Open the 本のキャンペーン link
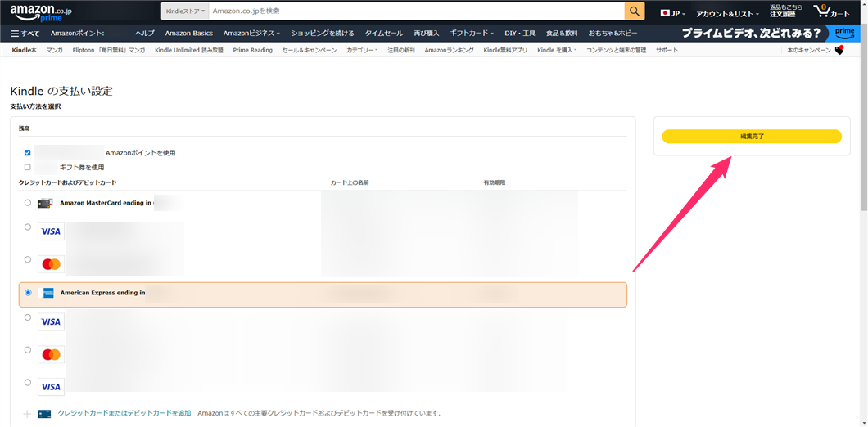This screenshot has height=427, width=868. [809, 51]
